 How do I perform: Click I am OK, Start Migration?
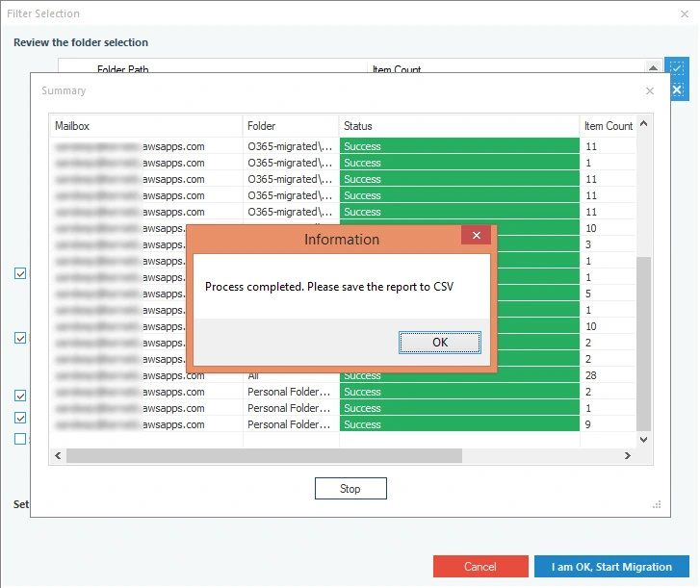(611, 567)
